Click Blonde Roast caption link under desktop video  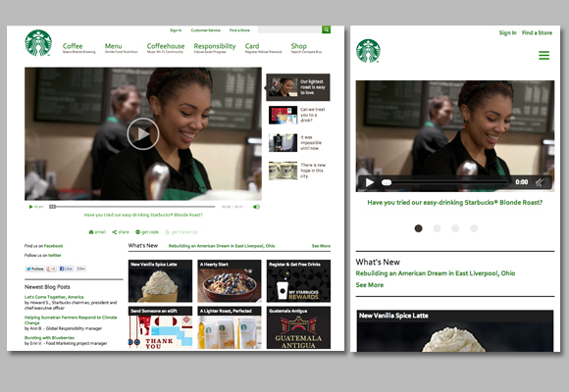pyautogui.click(x=143, y=215)
